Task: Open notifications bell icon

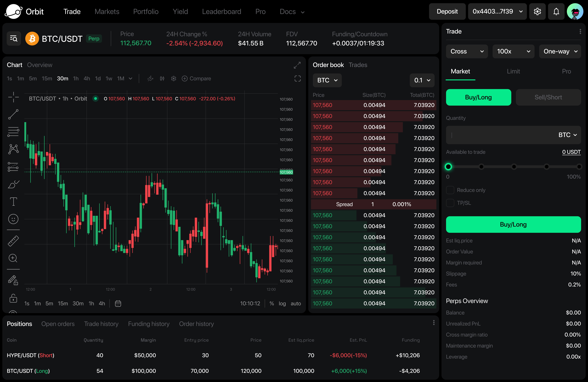Action: pos(556,12)
